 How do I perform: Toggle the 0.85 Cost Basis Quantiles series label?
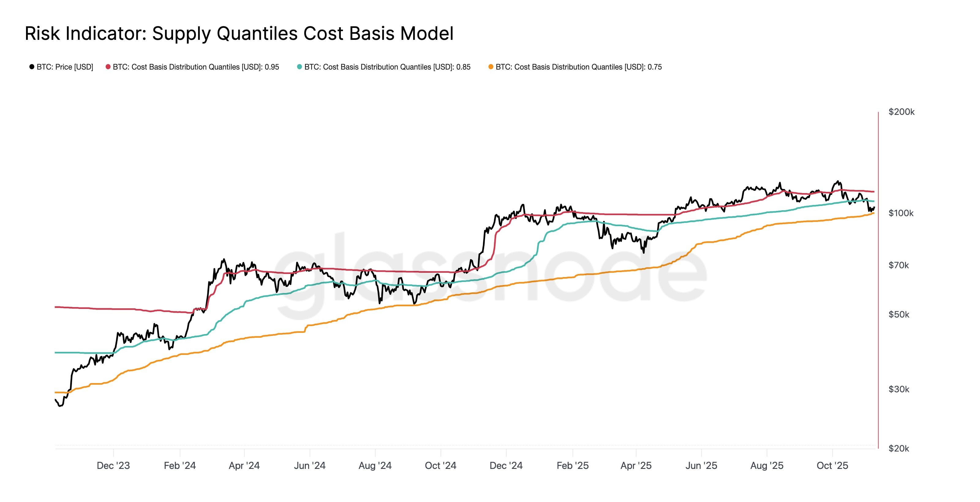387,67
